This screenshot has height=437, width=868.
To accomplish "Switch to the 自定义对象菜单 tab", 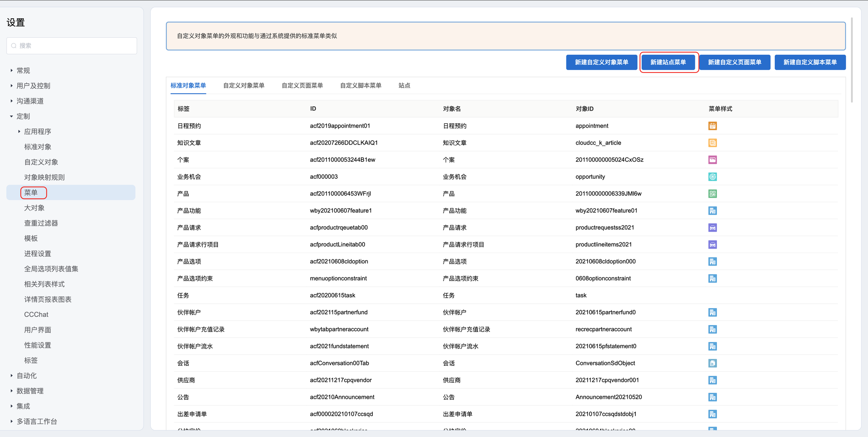I will 243,85.
